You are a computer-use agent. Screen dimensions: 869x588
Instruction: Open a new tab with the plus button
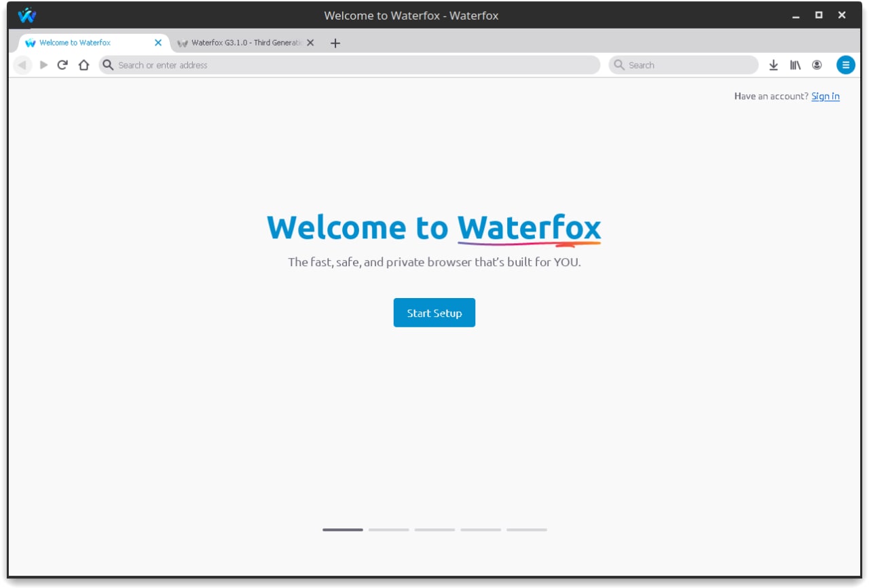[335, 43]
